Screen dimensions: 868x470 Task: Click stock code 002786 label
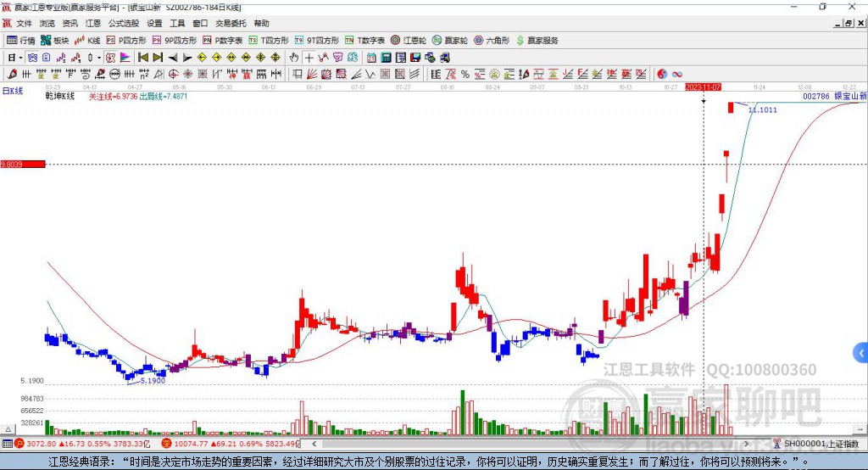[816, 96]
